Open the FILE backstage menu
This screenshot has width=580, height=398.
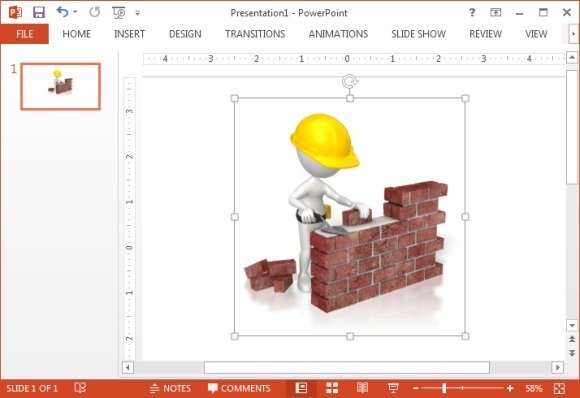click(24, 34)
